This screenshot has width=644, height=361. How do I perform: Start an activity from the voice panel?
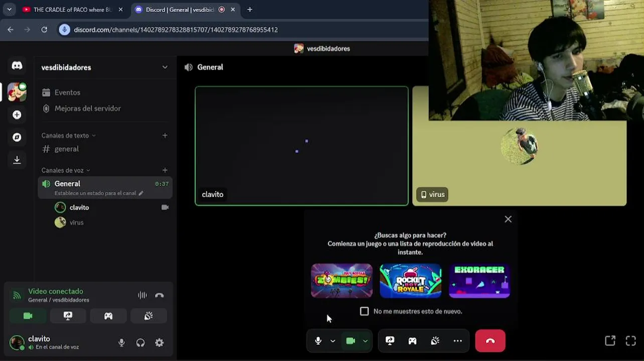click(x=108, y=316)
